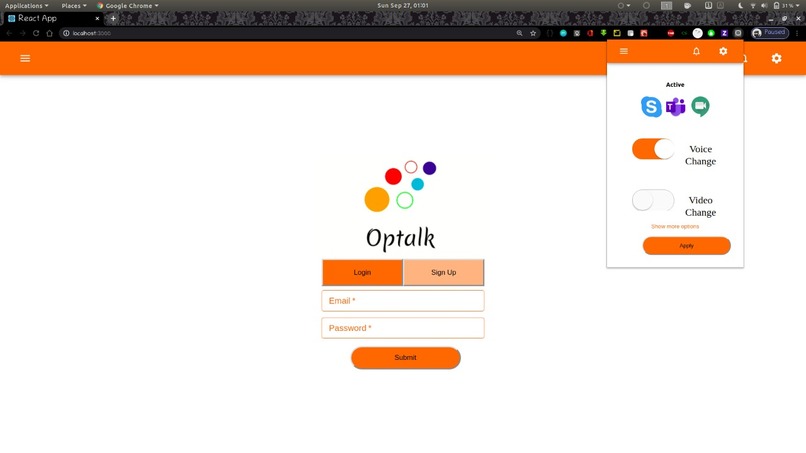Click the night light moon icon in the top bar
This screenshot has height=453, width=806.
740,6
